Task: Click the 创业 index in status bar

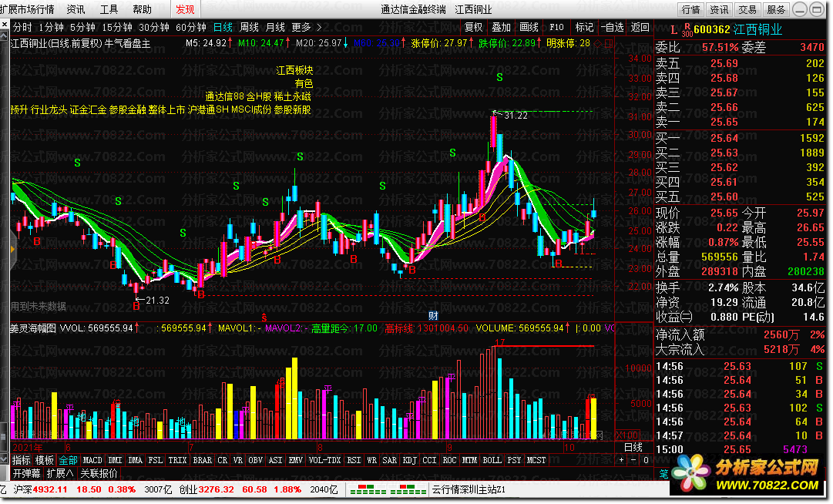Action: [188, 489]
